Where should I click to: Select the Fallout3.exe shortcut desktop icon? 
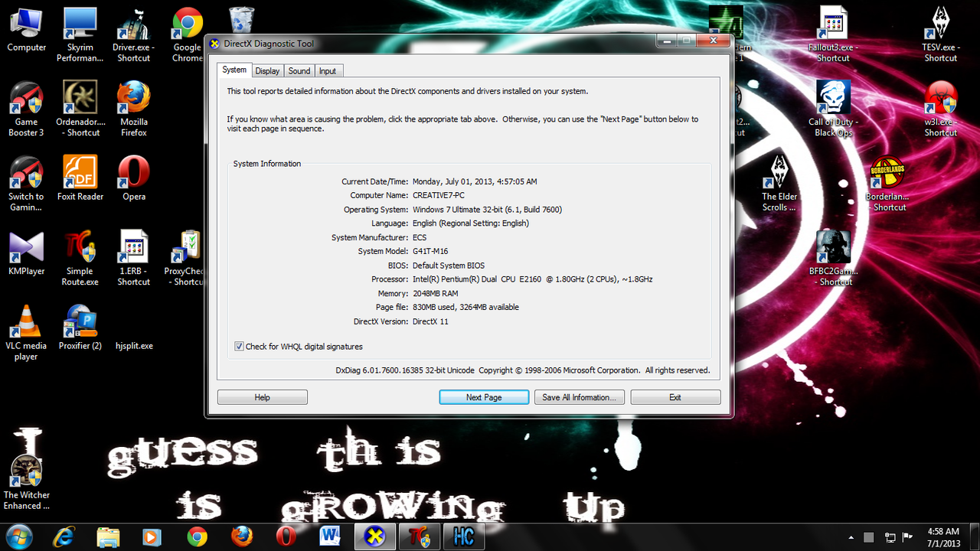tap(833, 34)
